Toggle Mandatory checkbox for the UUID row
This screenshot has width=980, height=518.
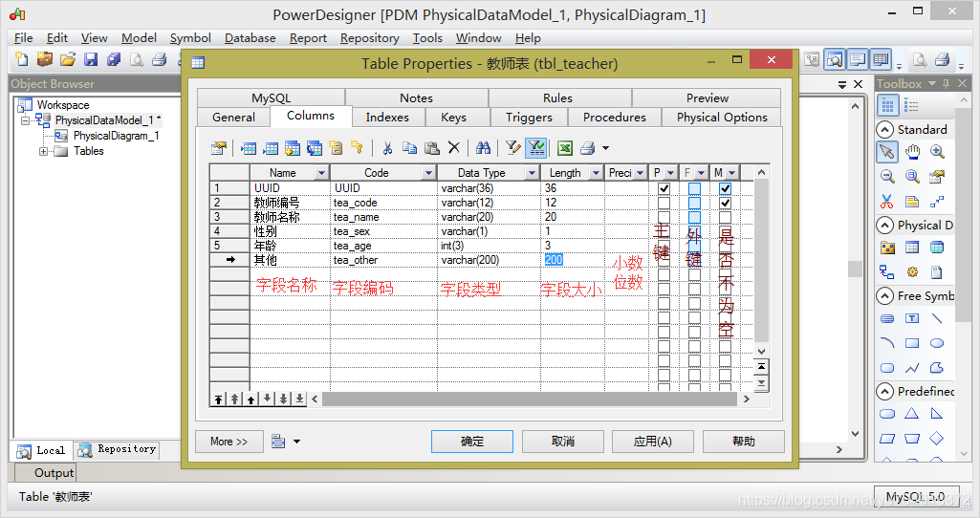tap(725, 188)
